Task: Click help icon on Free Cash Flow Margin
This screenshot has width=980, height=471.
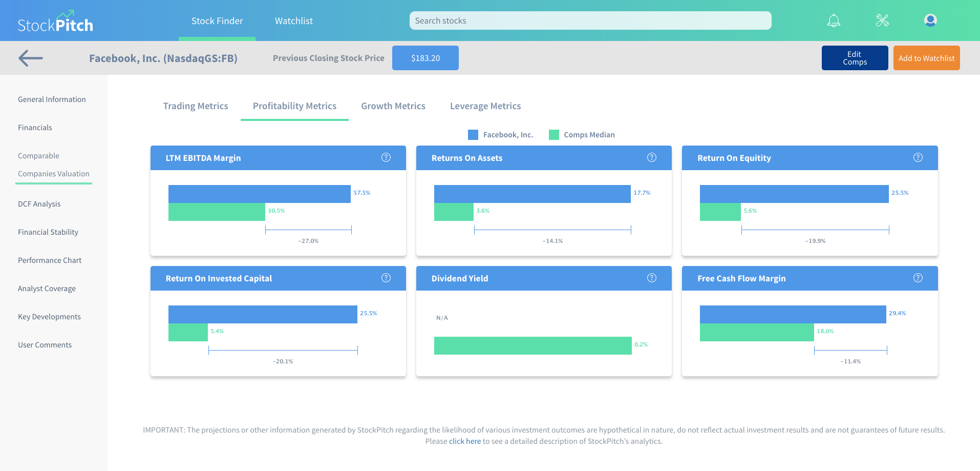Action: [x=918, y=278]
